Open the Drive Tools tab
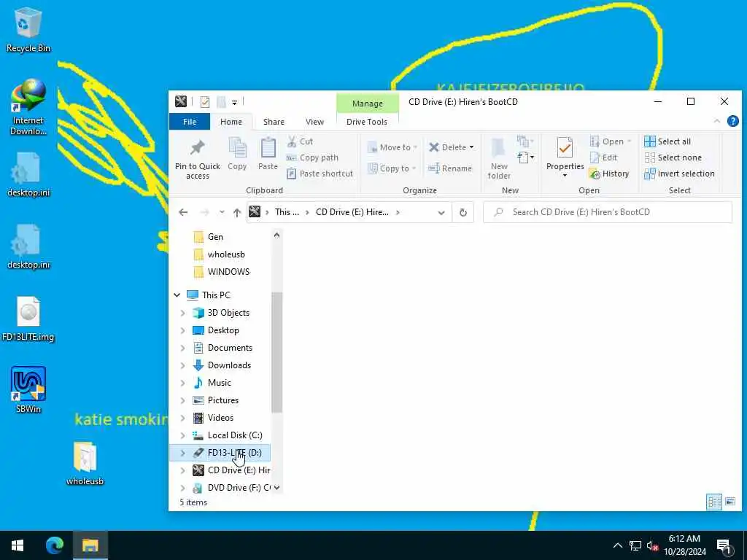 367,122
